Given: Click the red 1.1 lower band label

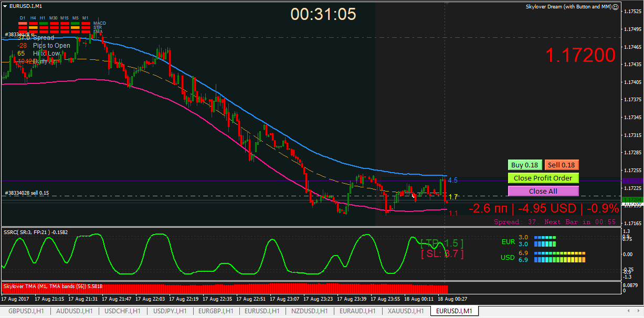Looking at the screenshot, I should pos(453,213).
